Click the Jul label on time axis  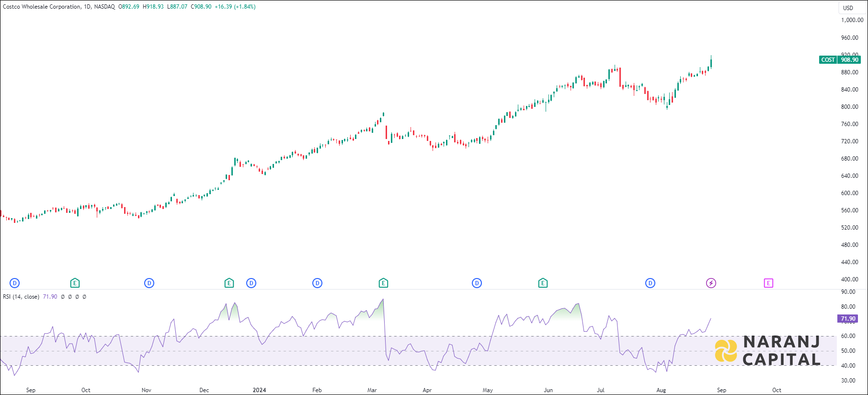pyautogui.click(x=601, y=390)
